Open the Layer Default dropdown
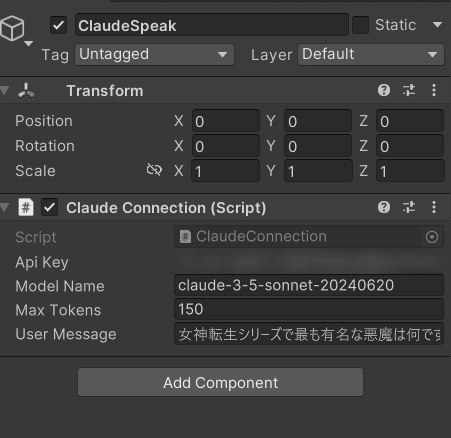Image resolution: width=451 pixels, height=438 pixels. (371, 55)
